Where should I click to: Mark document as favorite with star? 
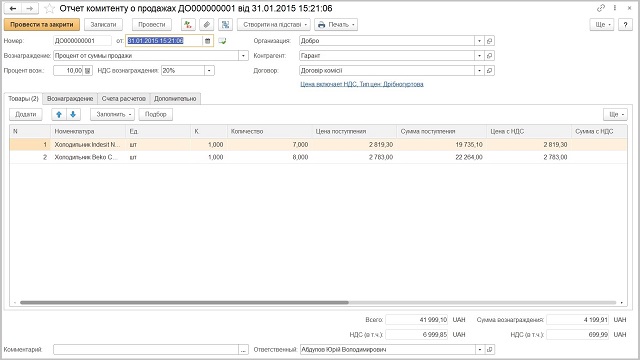49,8
